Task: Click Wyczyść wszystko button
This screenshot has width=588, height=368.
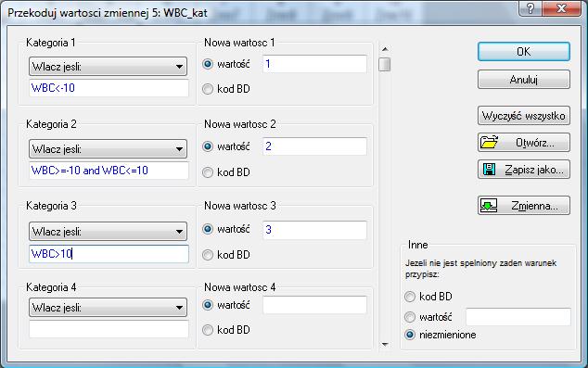Action: point(524,116)
